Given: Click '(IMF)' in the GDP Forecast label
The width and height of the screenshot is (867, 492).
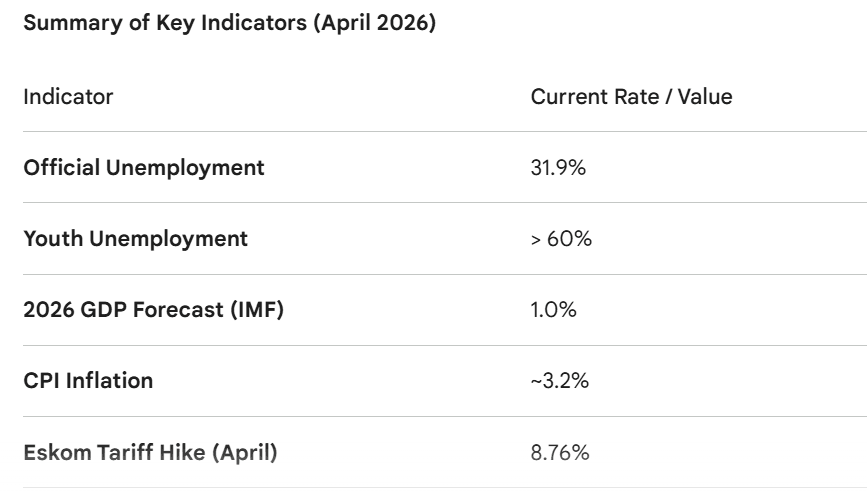Looking at the screenshot, I should [256, 310].
